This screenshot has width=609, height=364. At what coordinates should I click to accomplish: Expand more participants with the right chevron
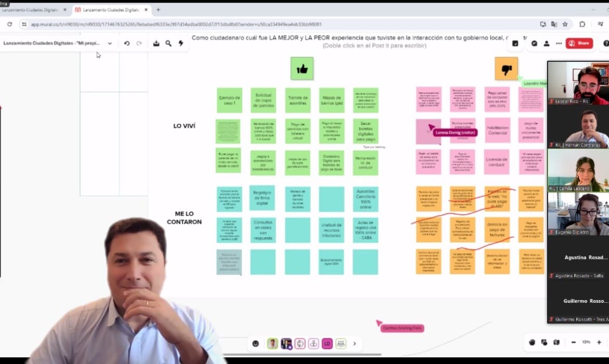pos(355,344)
